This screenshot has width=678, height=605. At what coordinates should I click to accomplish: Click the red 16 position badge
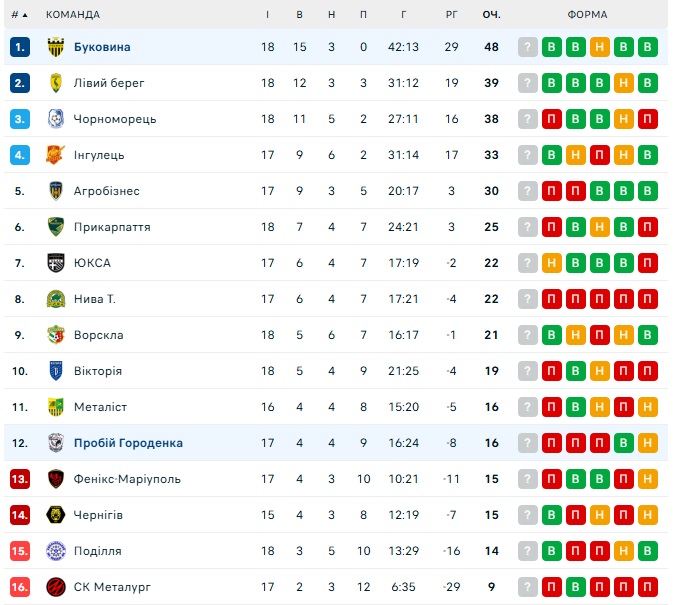[20, 587]
